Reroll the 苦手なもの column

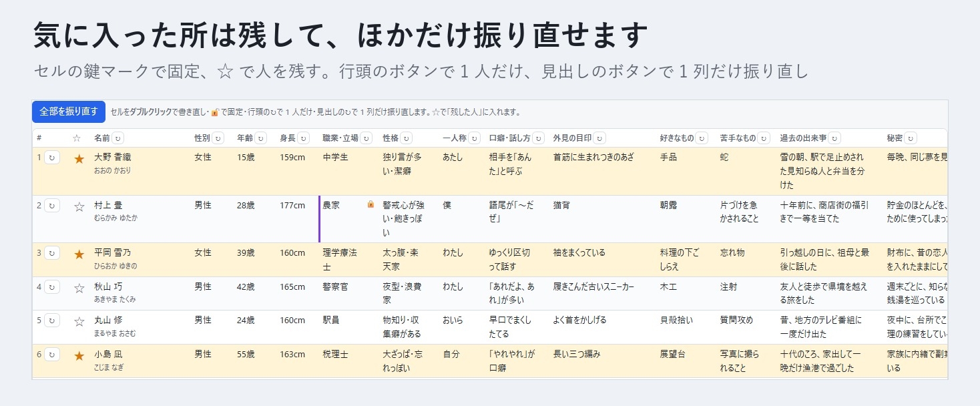click(764, 138)
